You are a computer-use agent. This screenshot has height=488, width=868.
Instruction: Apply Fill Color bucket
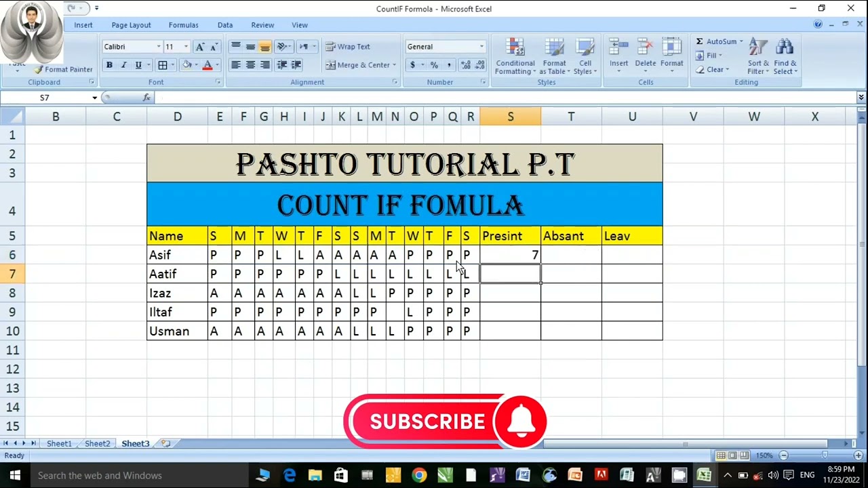(x=187, y=65)
